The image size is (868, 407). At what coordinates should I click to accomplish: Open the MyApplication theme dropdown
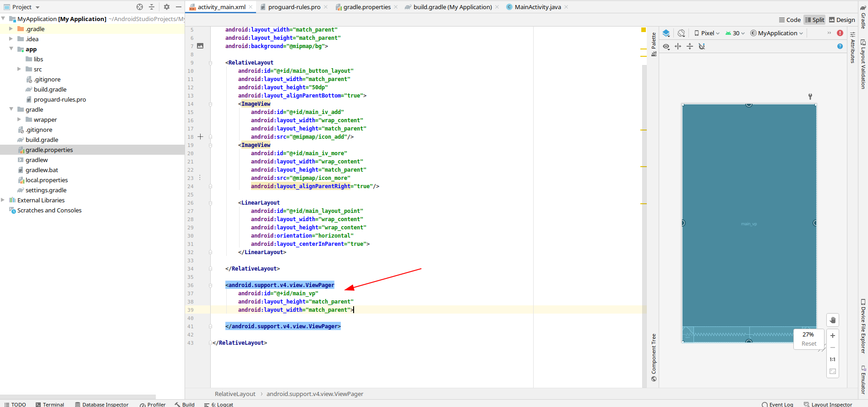tap(777, 33)
